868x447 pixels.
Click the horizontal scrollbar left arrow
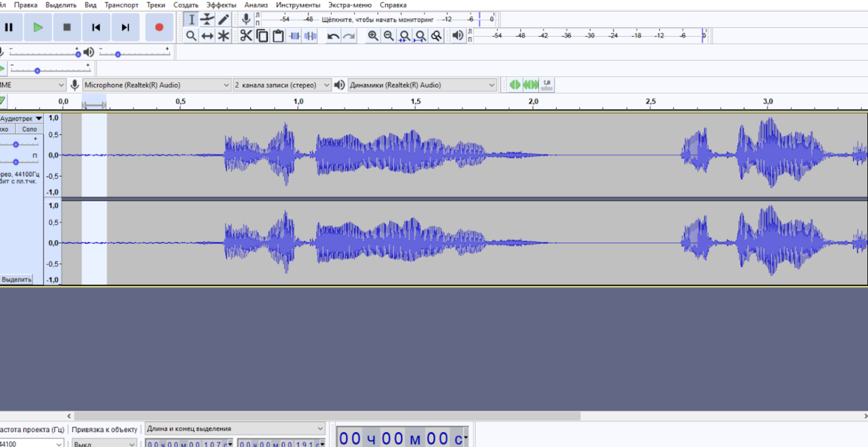click(x=69, y=416)
